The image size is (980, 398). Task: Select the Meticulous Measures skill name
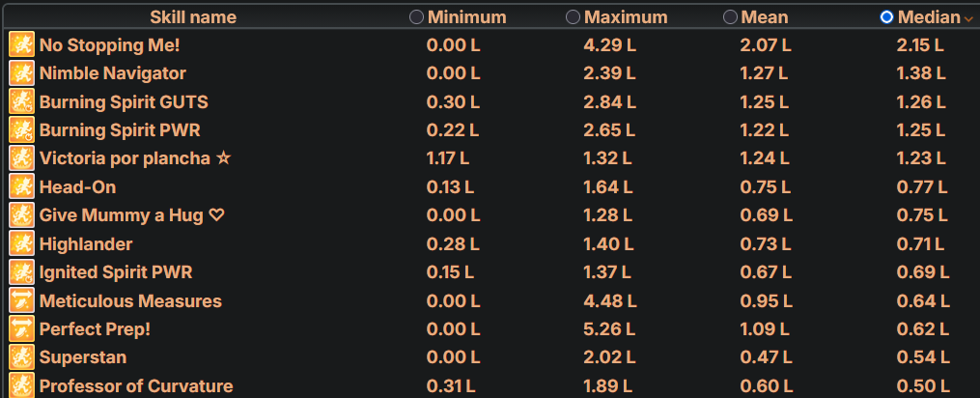click(x=130, y=301)
